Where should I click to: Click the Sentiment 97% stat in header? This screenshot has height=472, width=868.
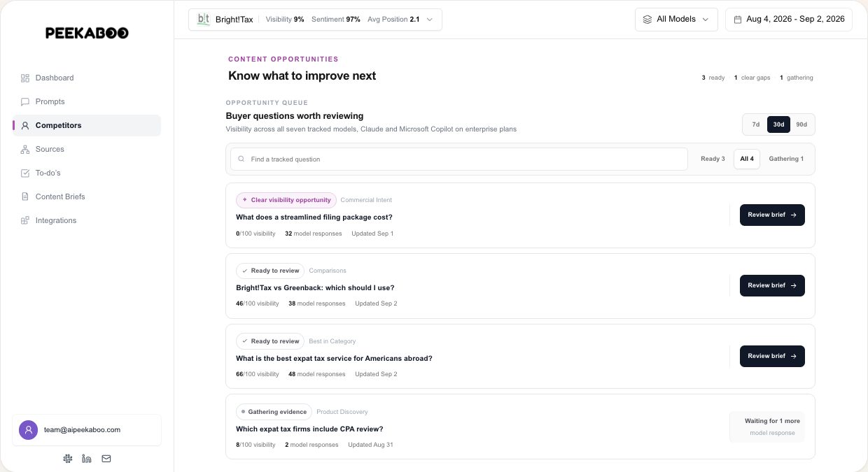[336, 20]
